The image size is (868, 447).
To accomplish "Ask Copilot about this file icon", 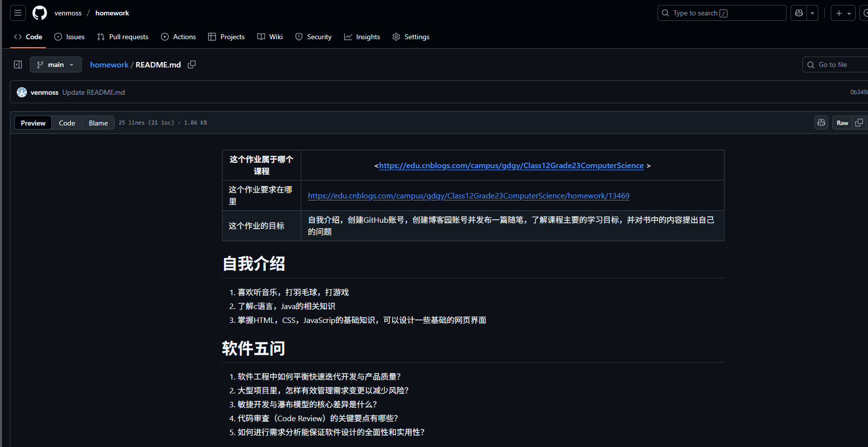I will pyautogui.click(x=821, y=123).
